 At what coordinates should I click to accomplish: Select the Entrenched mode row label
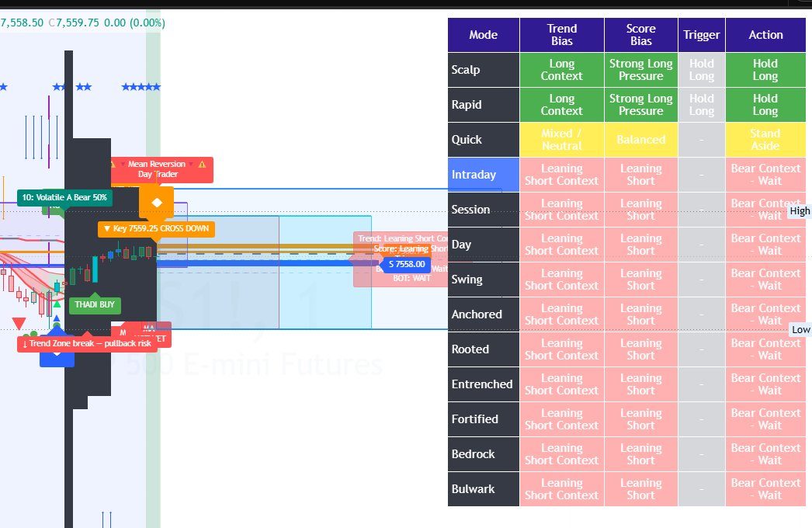(x=483, y=384)
